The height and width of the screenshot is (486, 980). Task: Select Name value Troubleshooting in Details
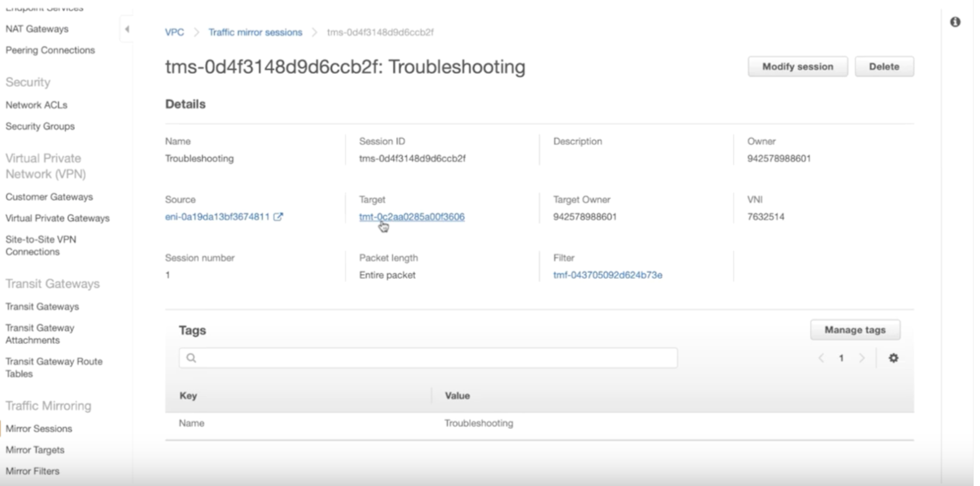199,158
